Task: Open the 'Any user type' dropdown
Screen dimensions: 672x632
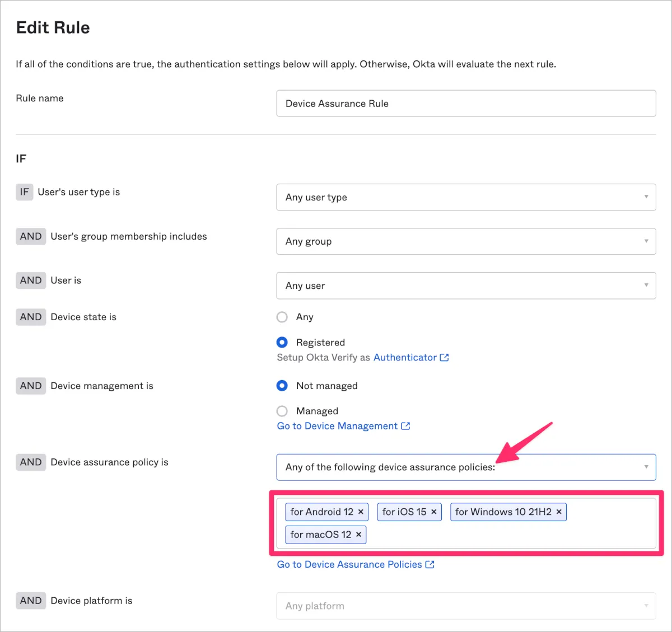Action: 466,197
